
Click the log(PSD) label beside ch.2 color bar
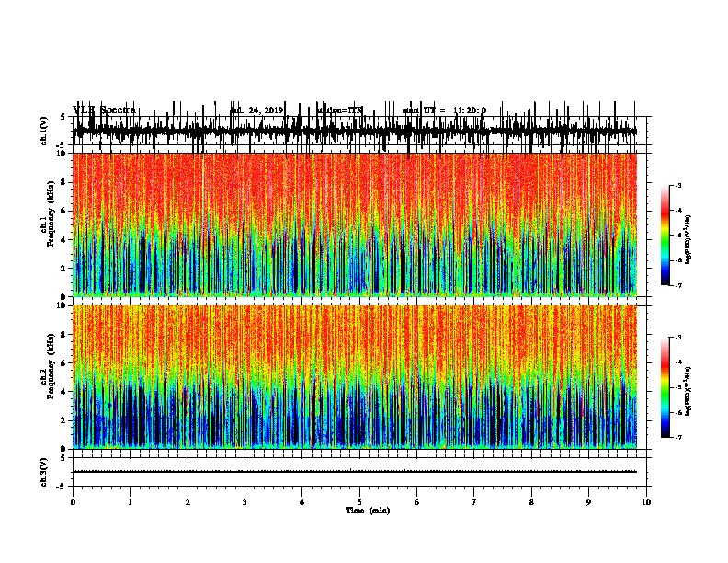click(688, 392)
